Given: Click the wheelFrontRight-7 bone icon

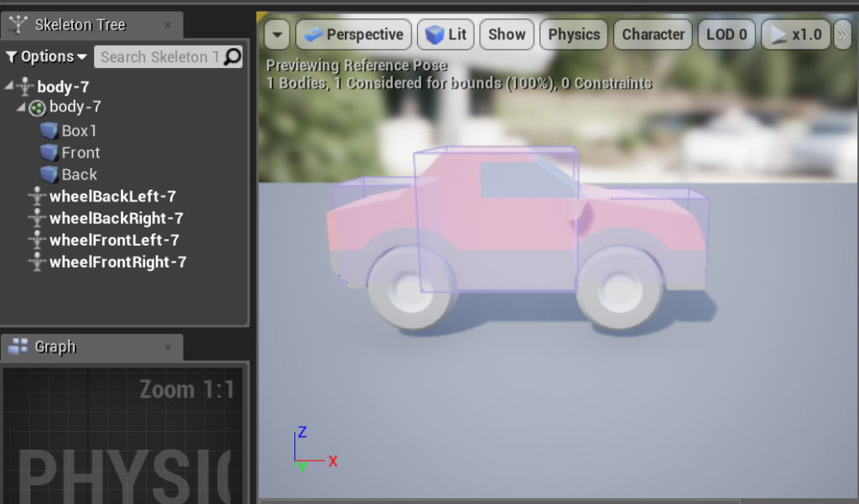Looking at the screenshot, I should [x=36, y=262].
